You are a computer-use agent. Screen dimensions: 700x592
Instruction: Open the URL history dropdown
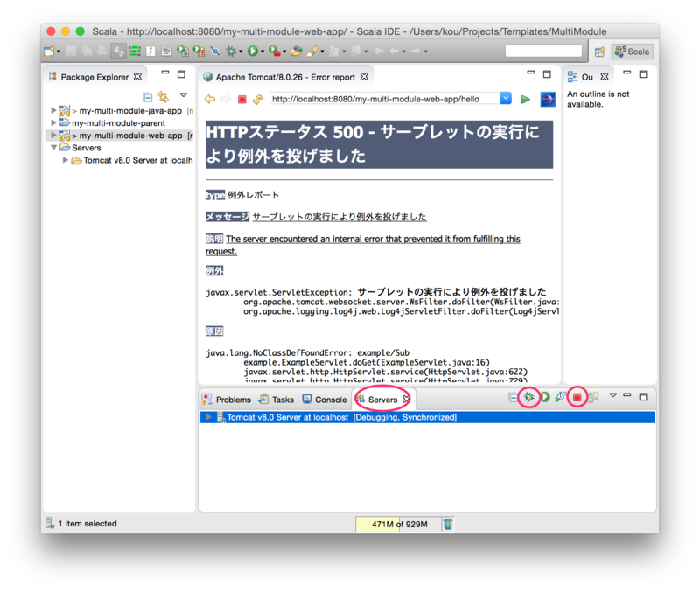[x=506, y=98]
